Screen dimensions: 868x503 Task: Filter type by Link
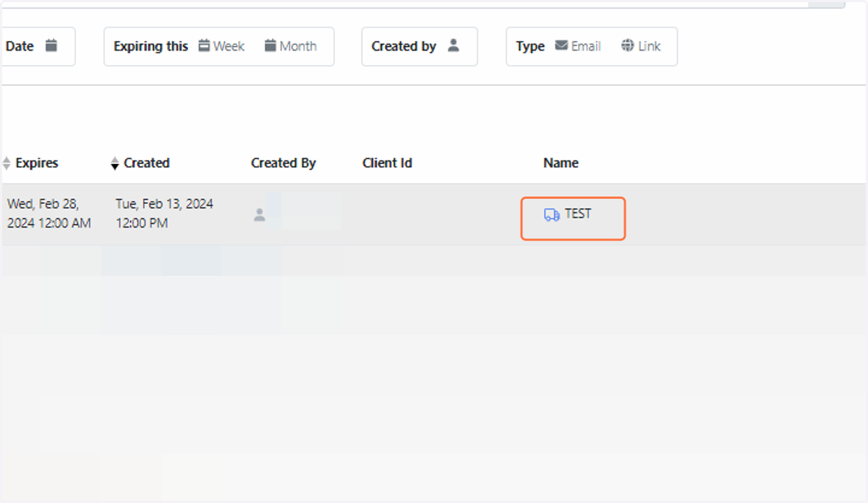[641, 46]
